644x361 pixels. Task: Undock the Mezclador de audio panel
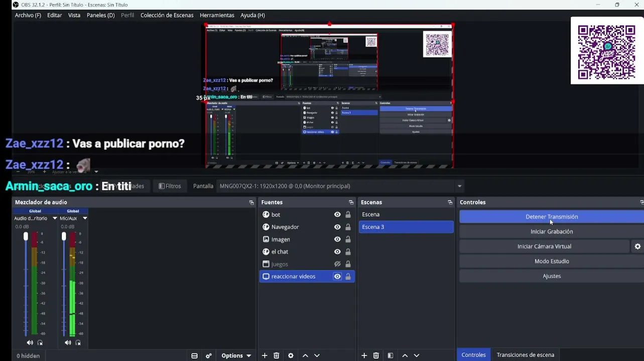click(x=251, y=203)
